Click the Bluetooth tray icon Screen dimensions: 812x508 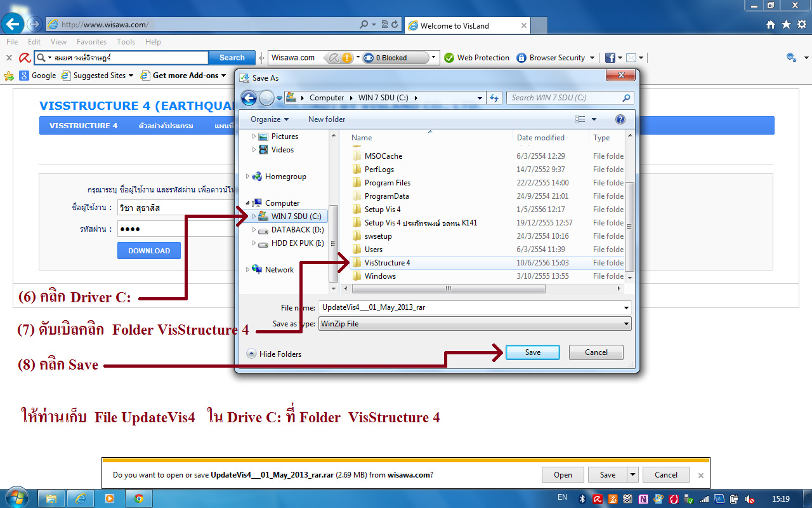[582, 498]
